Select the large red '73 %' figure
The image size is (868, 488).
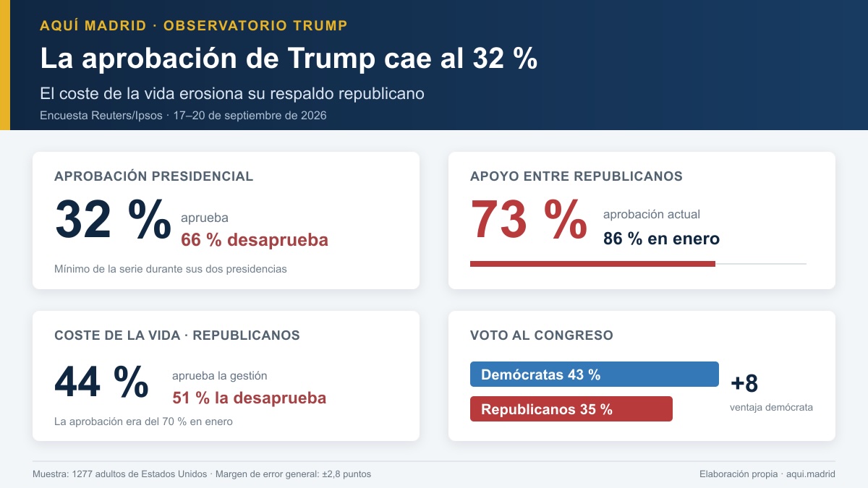tap(529, 219)
